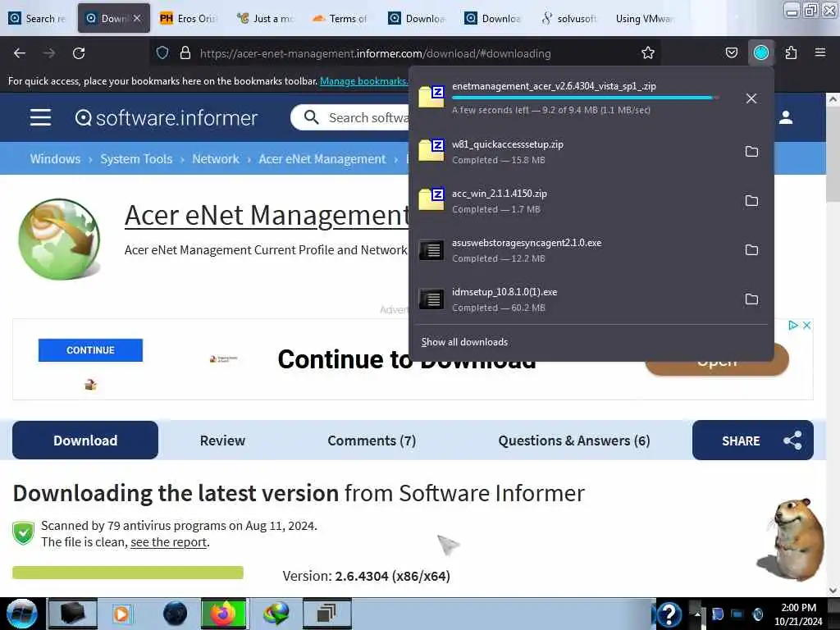Image resolution: width=840 pixels, height=630 pixels.
Task: Click the Manage bookmarks link
Action: [363, 81]
